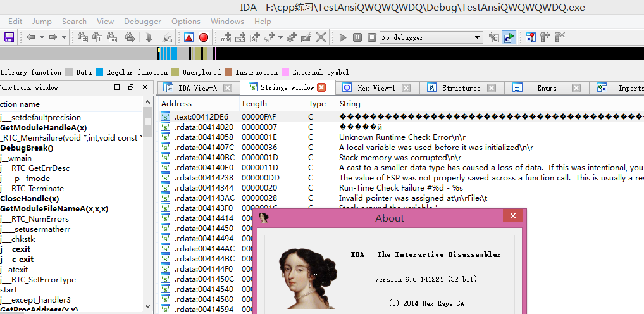Image resolution: width=644 pixels, height=314 pixels.
Task: Click the stop process button
Action: click(x=372, y=37)
